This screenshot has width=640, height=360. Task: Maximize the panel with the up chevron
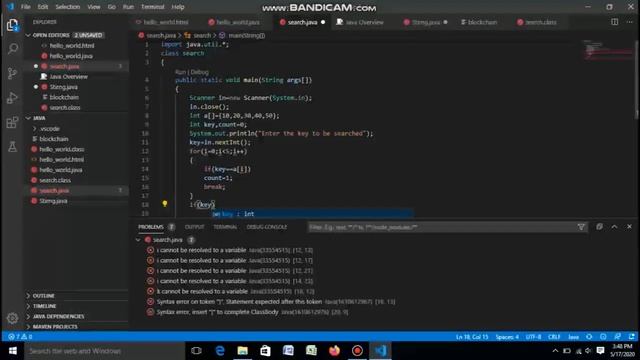(614, 227)
